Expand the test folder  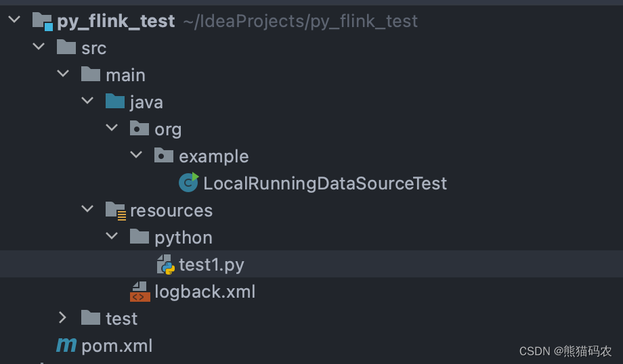click(63, 318)
